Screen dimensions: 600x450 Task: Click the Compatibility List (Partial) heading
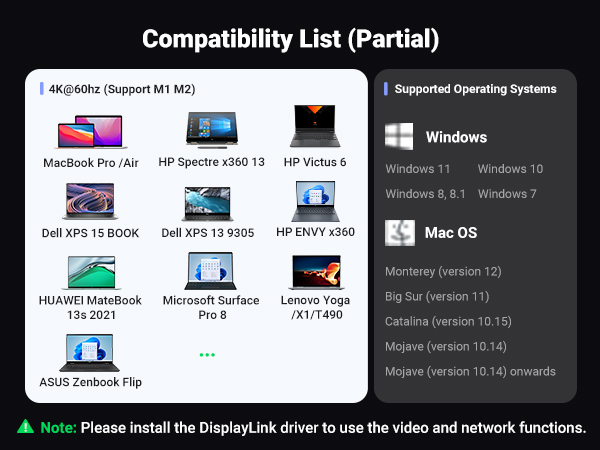[290, 39]
